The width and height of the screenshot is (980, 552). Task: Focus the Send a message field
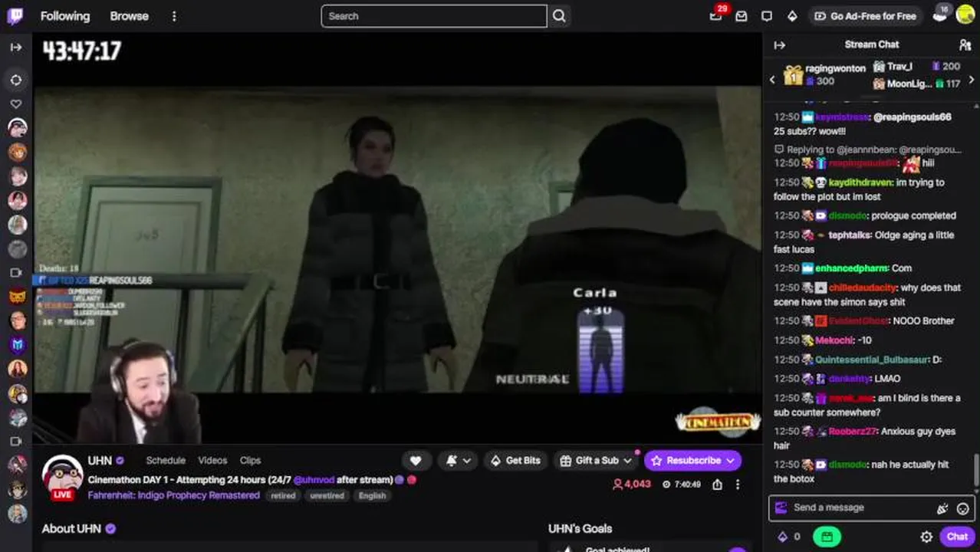872,508
